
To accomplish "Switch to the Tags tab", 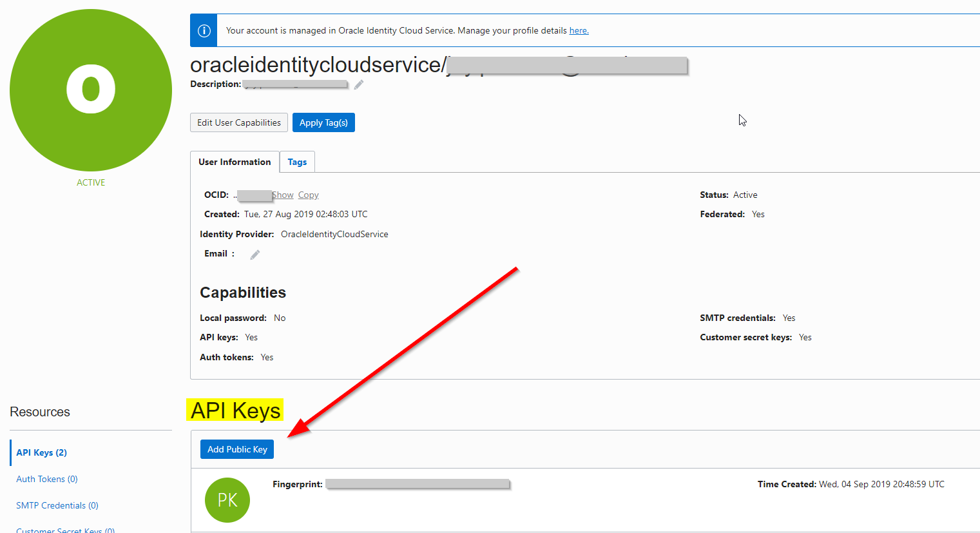I will pos(297,162).
